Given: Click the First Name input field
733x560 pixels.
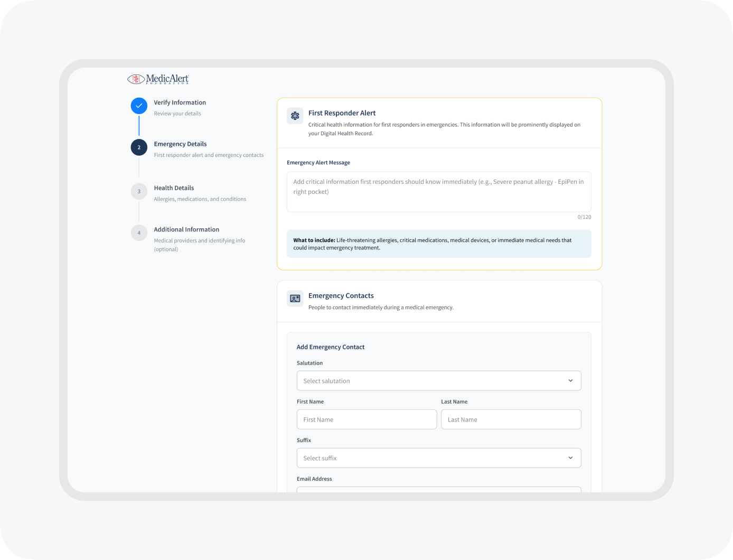Looking at the screenshot, I should coord(366,419).
